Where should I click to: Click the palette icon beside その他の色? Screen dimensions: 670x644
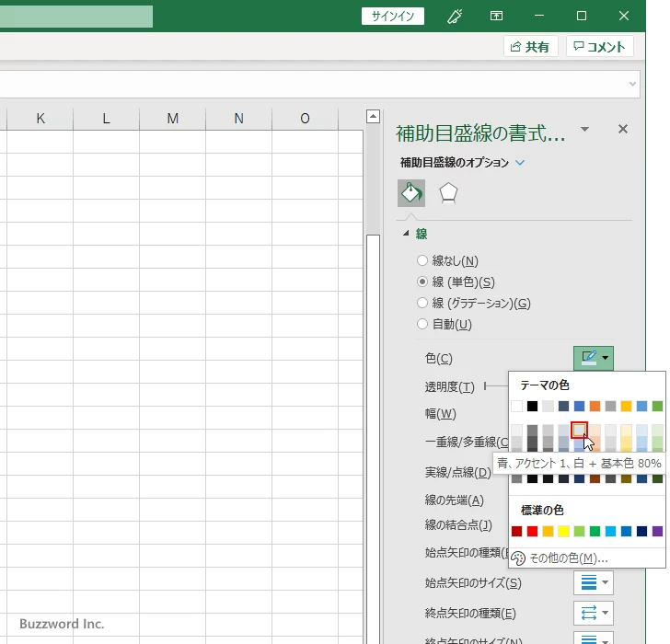[518, 558]
